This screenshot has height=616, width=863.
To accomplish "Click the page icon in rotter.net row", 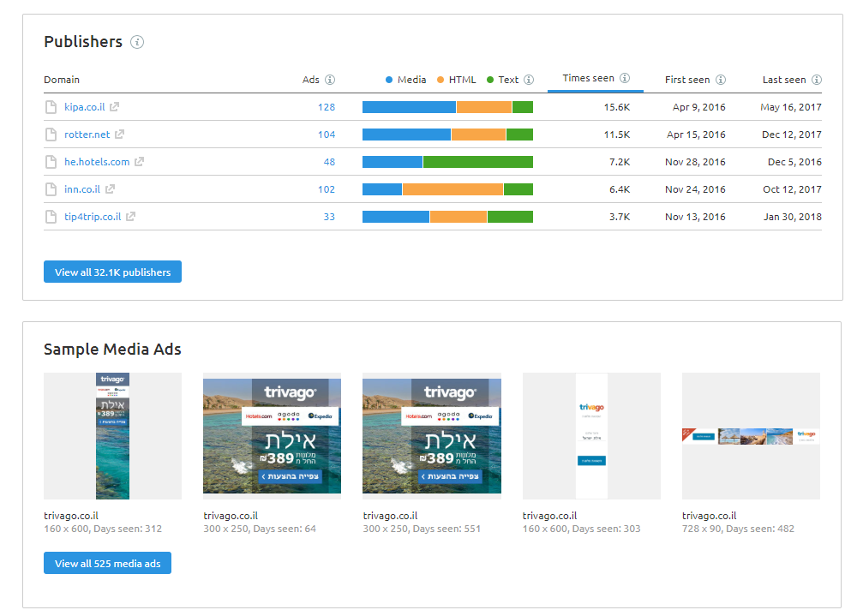I will coord(51,135).
